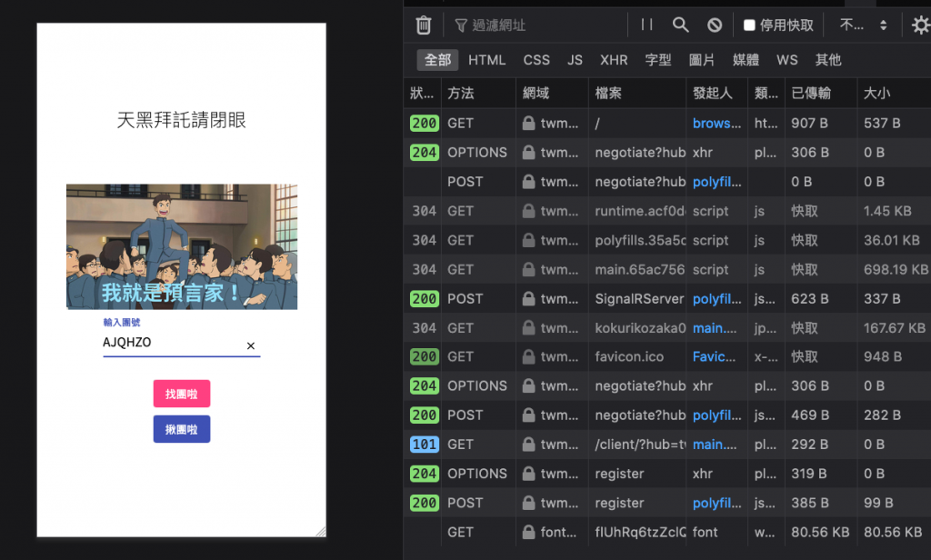The height and width of the screenshot is (560, 931).
Task: Select the 圖片 filter tab
Action: (702, 60)
